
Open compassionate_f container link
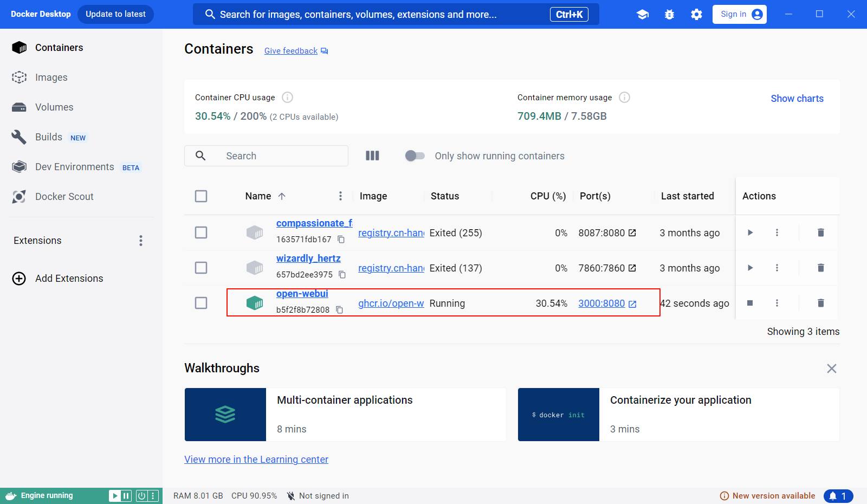coord(314,223)
